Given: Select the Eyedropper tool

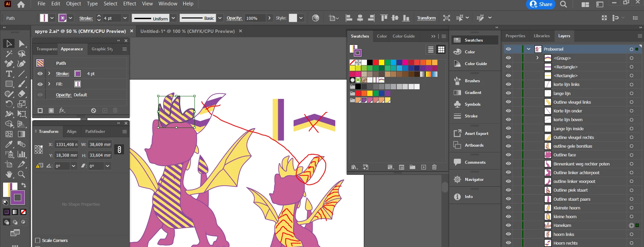Looking at the screenshot, I should click(x=9, y=144).
